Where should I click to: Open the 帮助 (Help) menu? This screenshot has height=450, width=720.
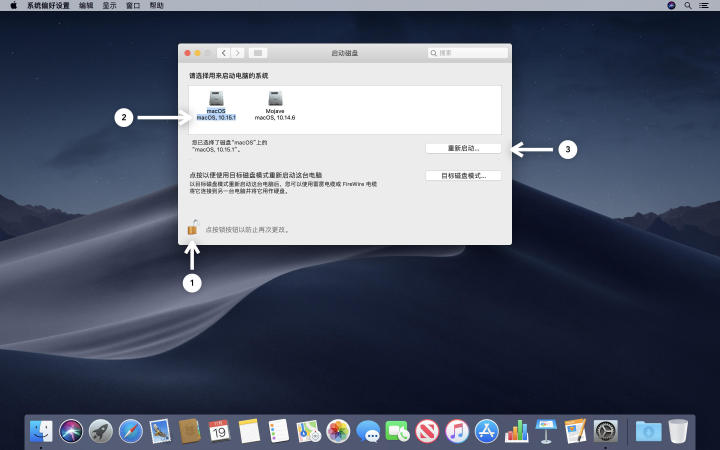(157, 6)
